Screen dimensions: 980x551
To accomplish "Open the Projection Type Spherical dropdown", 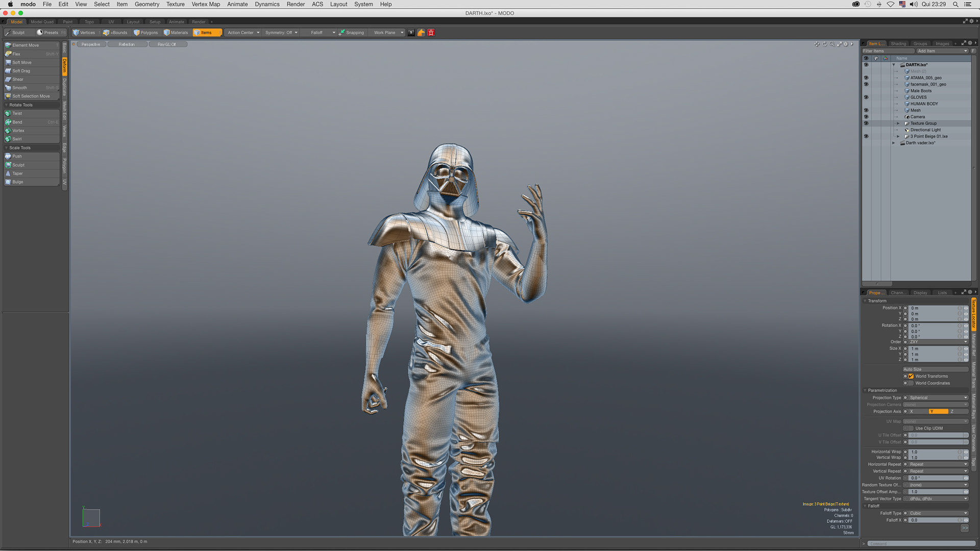I will [x=938, y=398].
